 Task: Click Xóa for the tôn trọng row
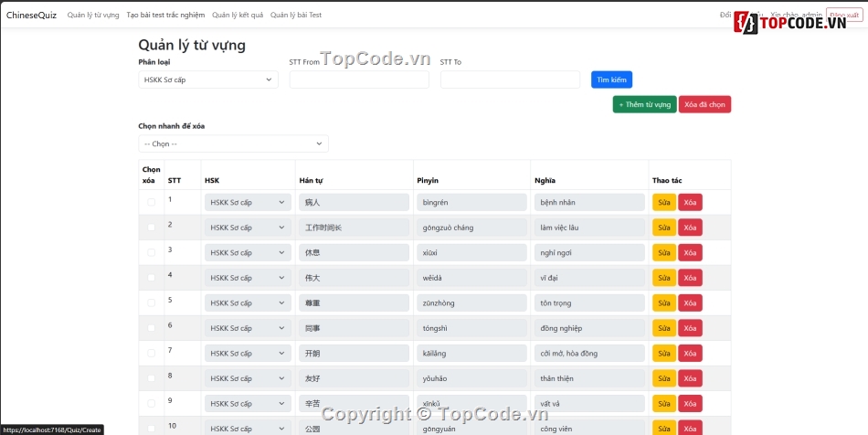pyautogui.click(x=691, y=303)
